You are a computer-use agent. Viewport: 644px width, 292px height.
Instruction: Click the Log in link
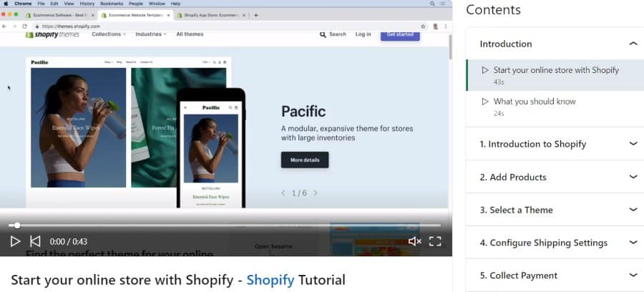[363, 34]
